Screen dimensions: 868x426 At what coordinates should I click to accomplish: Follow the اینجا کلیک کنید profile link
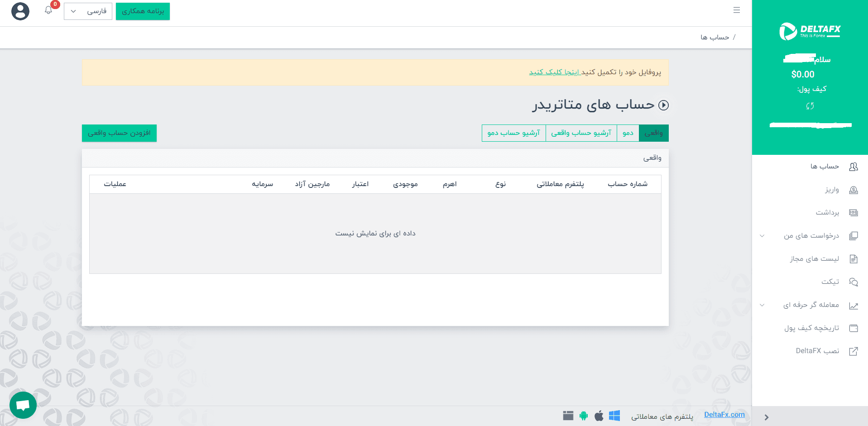[555, 72]
